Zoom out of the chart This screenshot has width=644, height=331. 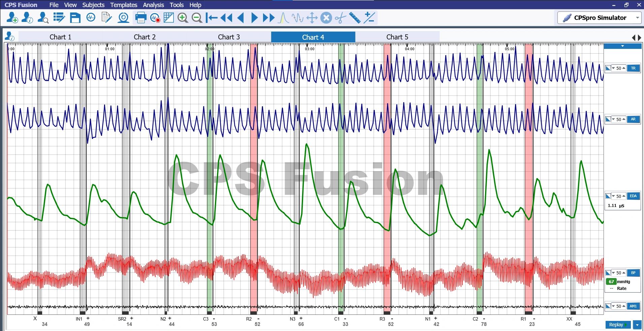(x=197, y=18)
